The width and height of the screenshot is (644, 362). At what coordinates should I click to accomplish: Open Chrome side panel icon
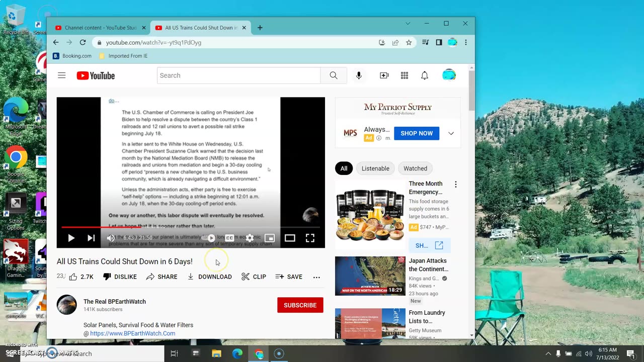(x=439, y=43)
